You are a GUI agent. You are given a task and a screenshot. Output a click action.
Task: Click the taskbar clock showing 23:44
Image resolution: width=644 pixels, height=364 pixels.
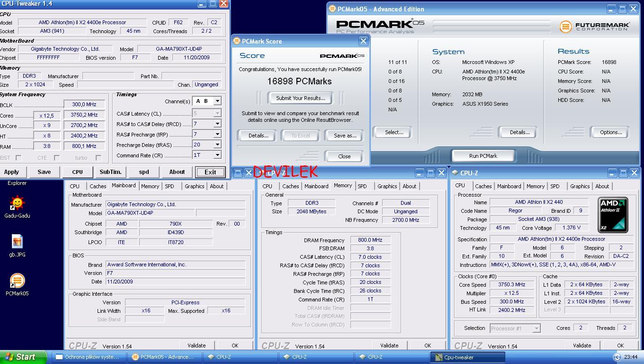[x=630, y=357]
